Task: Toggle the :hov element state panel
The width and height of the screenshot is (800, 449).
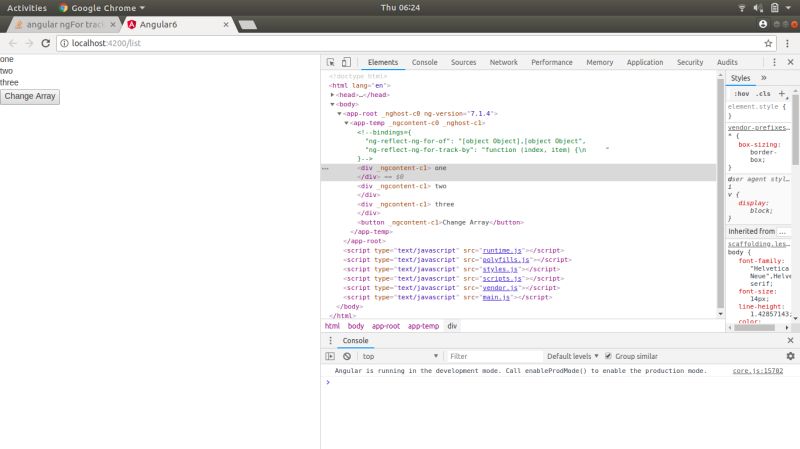Action: 741,94
